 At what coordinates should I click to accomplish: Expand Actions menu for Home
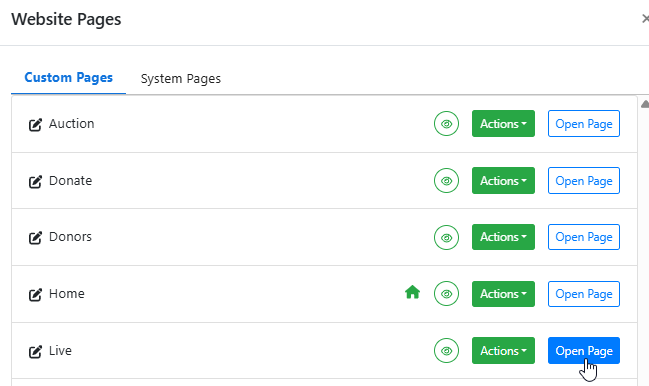pyautogui.click(x=503, y=294)
